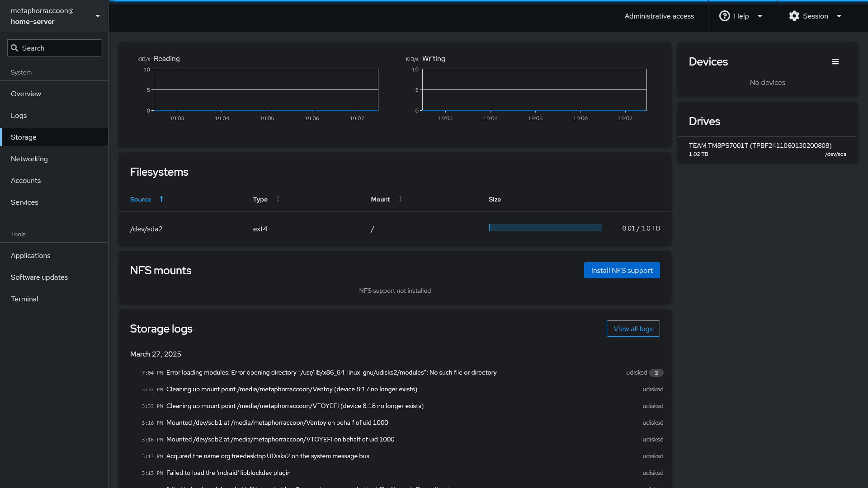The image size is (868, 488).
Task: Click the Type column header
Action: point(260,199)
